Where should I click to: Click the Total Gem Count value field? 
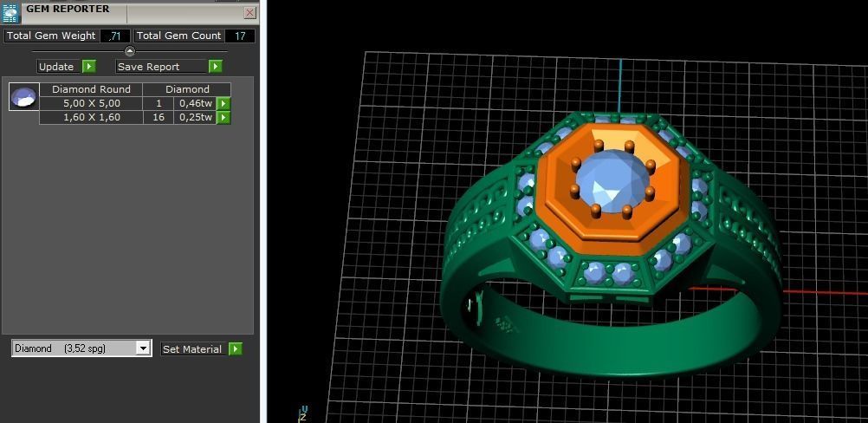(240, 36)
